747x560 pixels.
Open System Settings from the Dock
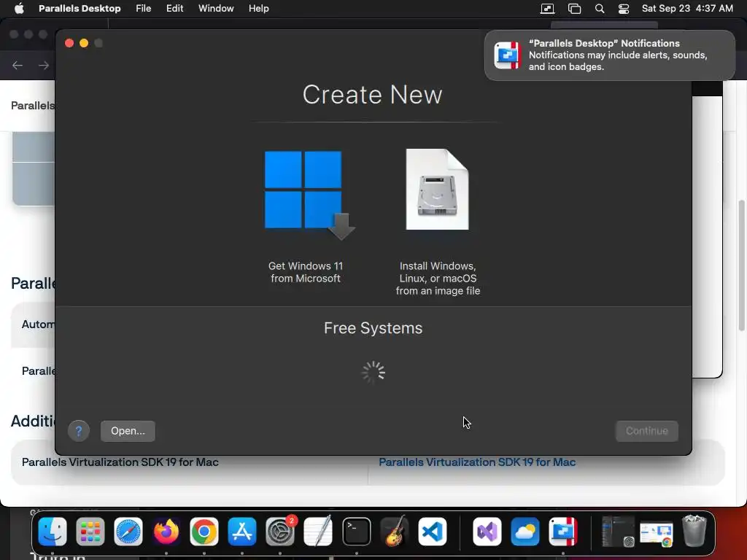coord(280,532)
